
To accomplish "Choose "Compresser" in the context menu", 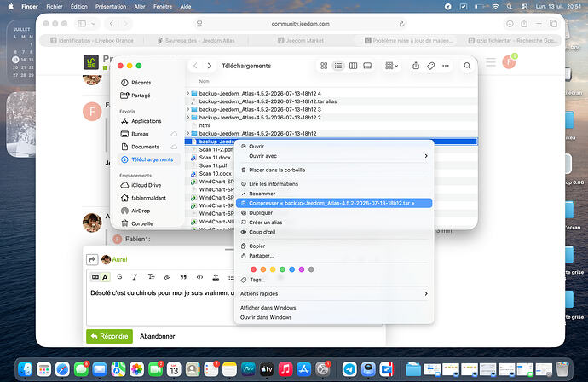I will click(334, 203).
